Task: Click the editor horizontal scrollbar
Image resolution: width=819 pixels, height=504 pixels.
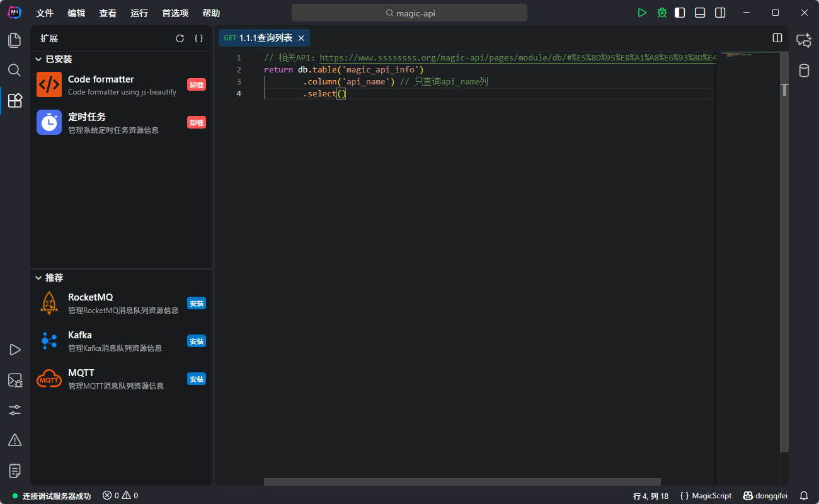Action: (462, 482)
